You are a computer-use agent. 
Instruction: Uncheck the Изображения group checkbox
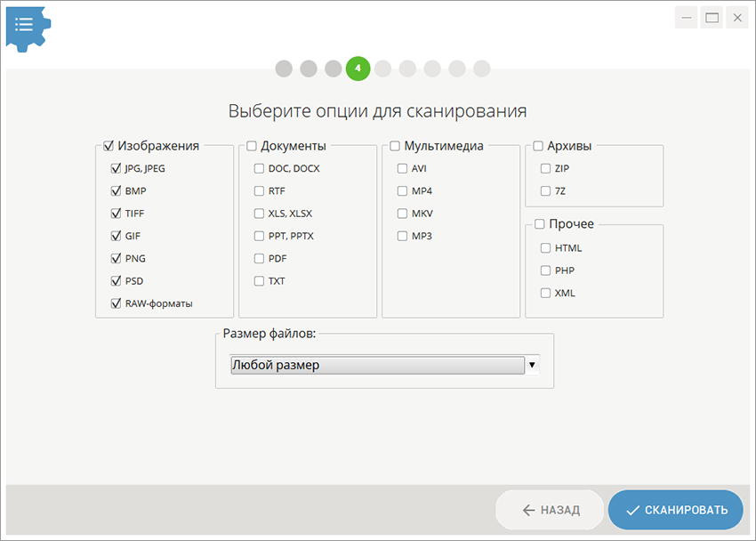click(109, 146)
